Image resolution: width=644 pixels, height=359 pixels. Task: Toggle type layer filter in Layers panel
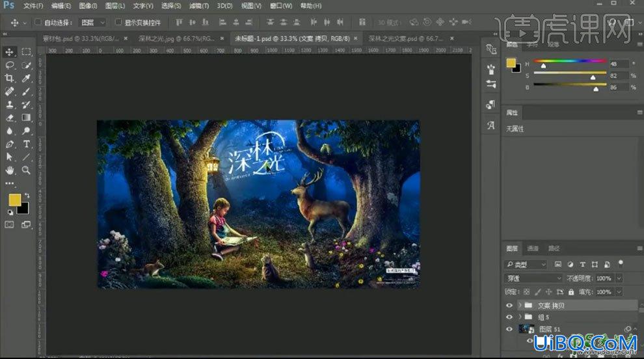(x=582, y=264)
